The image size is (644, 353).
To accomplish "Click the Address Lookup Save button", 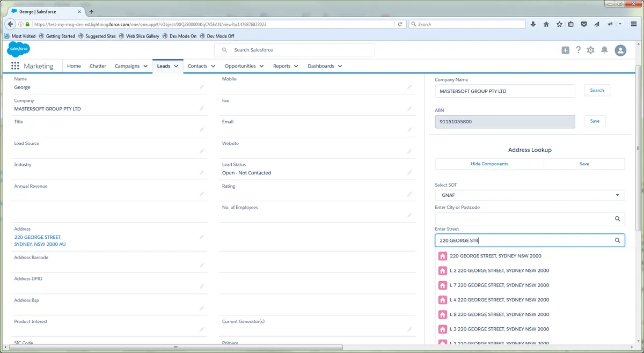I will pos(584,164).
